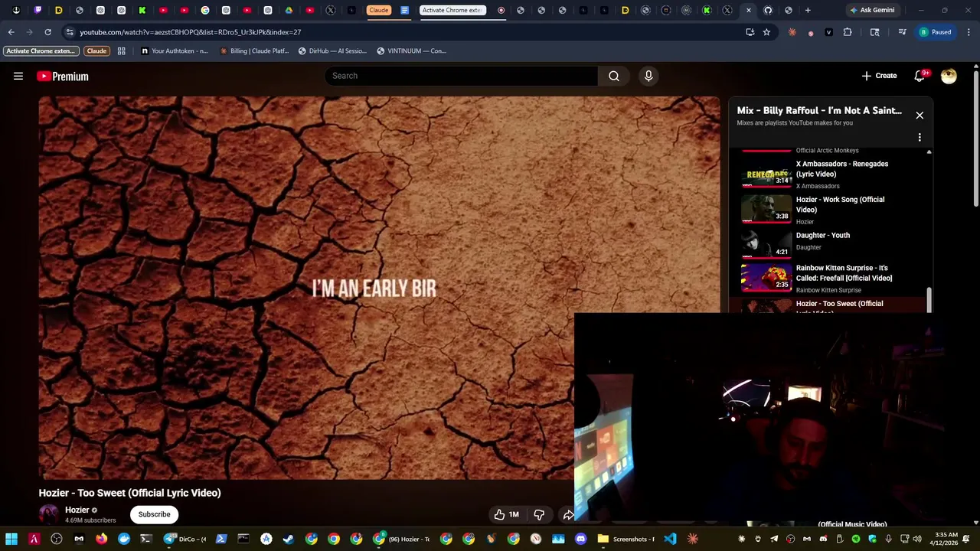The width and height of the screenshot is (980, 551).
Task: View site information in the address bar
Action: 70,32
